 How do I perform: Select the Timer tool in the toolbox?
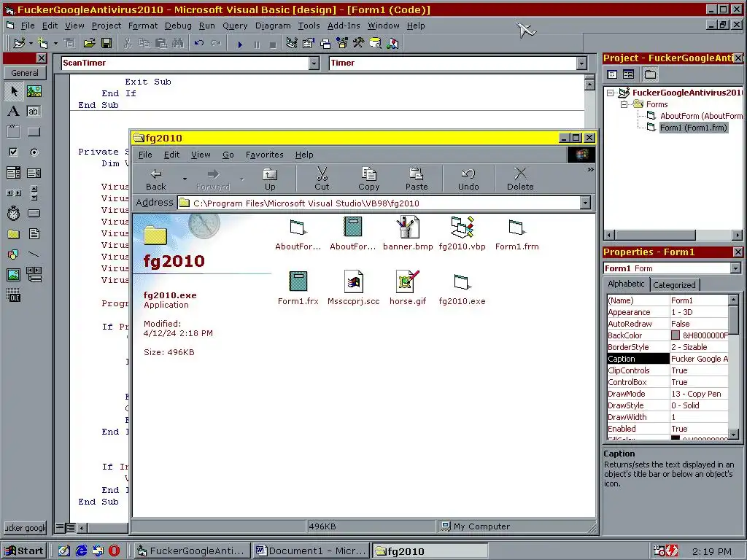[14, 214]
